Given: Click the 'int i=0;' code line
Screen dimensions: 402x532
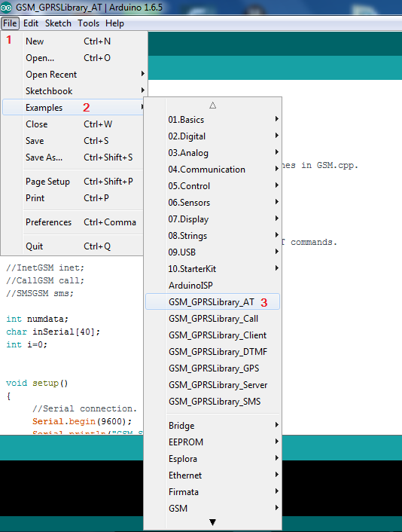Looking at the screenshot, I should coord(26,344).
